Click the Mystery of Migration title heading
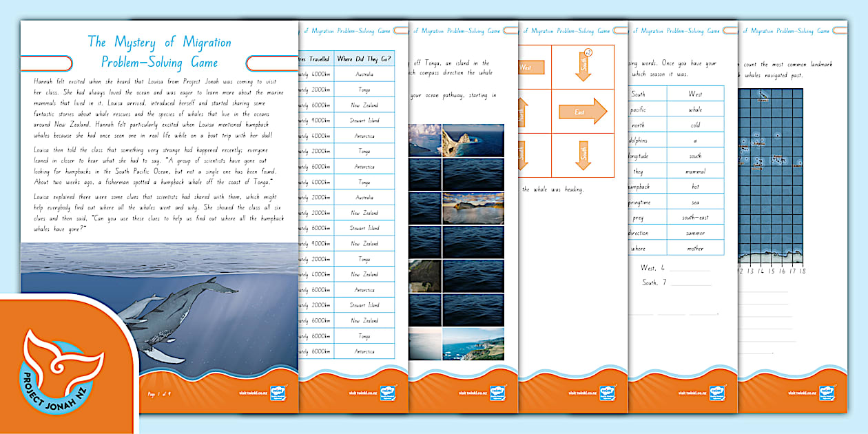The height and width of the screenshot is (434, 868). tap(160, 52)
